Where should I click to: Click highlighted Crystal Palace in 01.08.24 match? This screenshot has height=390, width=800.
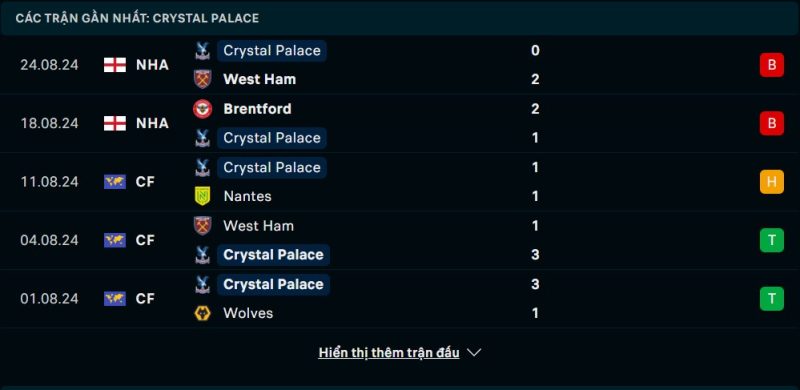(x=273, y=284)
